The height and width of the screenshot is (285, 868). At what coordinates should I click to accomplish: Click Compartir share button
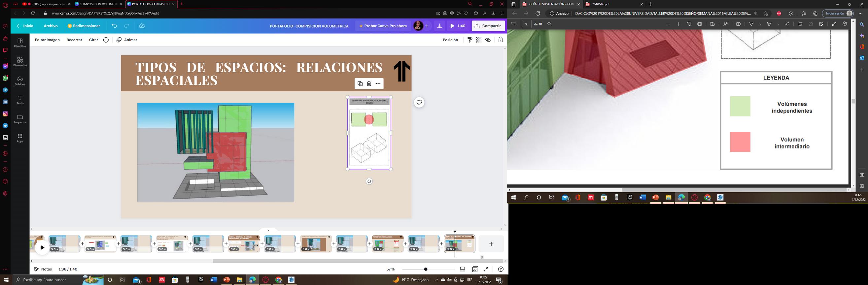488,26
